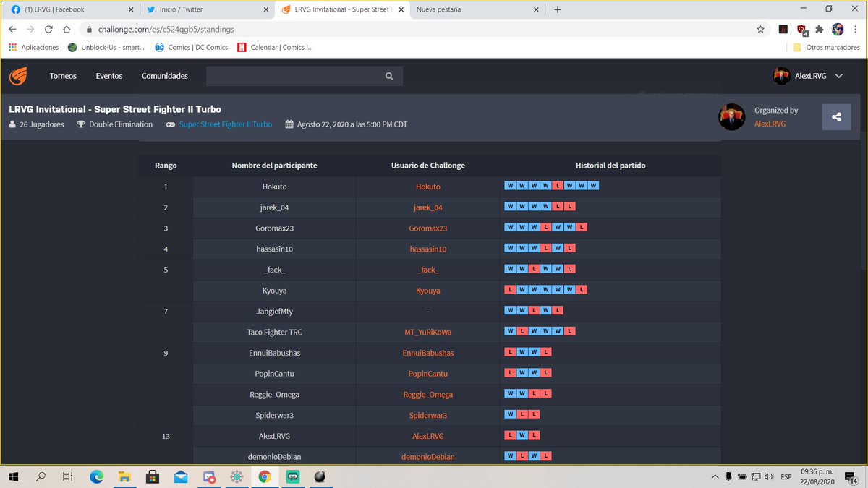Viewport: 868px width, 488px height.
Task: Open Goromax23's Challonge user link
Action: tap(427, 228)
